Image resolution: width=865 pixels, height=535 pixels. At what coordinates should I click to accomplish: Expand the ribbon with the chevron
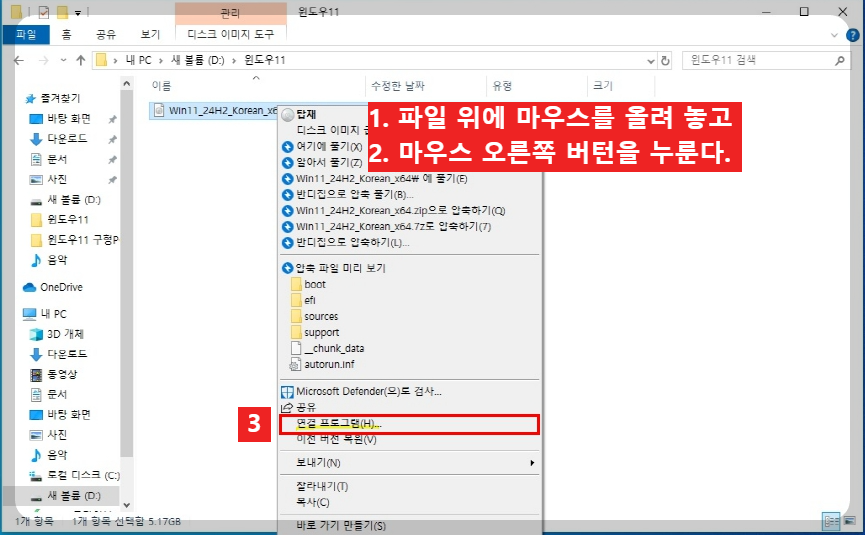pyautogui.click(x=834, y=35)
